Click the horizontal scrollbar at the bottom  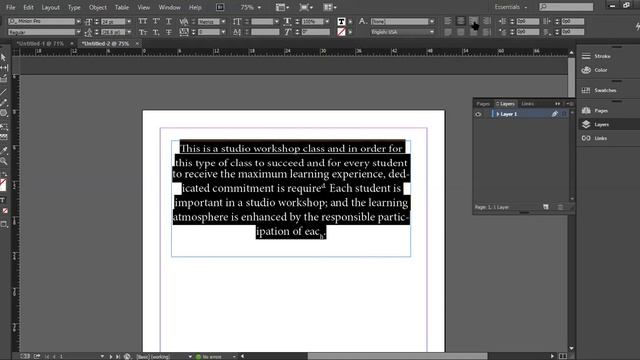[398, 356]
